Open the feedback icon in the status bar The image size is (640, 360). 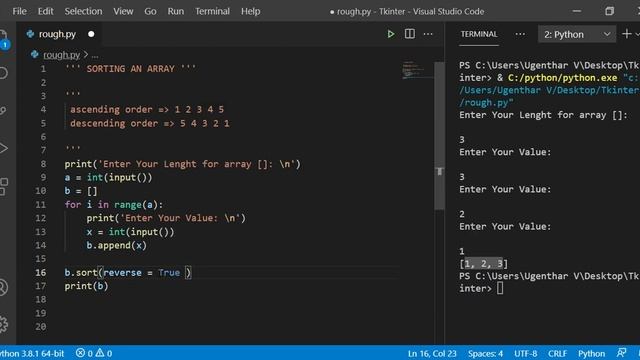pyautogui.click(x=622, y=353)
